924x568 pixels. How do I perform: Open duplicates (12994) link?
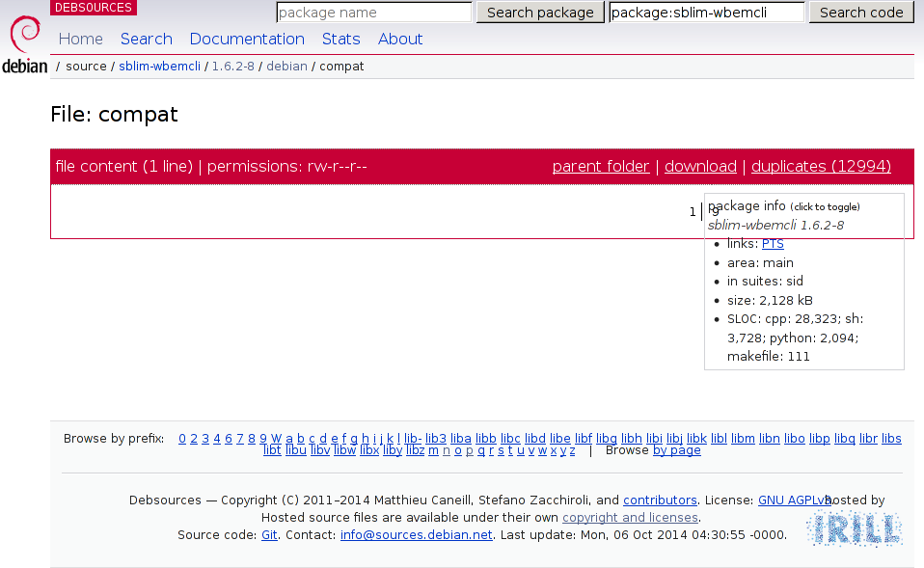(821, 167)
